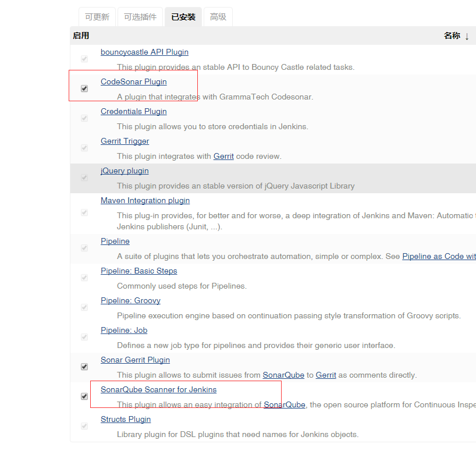Viewport: 476px width, 458px height.
Task: Follow Gerrit link in Sonar Gerrit description
Action: pos(326,375)
